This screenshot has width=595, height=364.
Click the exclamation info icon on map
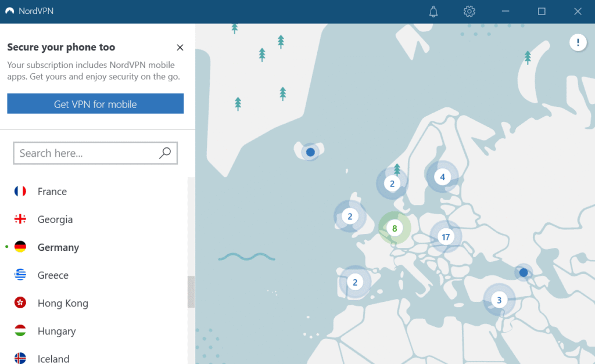click(578, 42)
